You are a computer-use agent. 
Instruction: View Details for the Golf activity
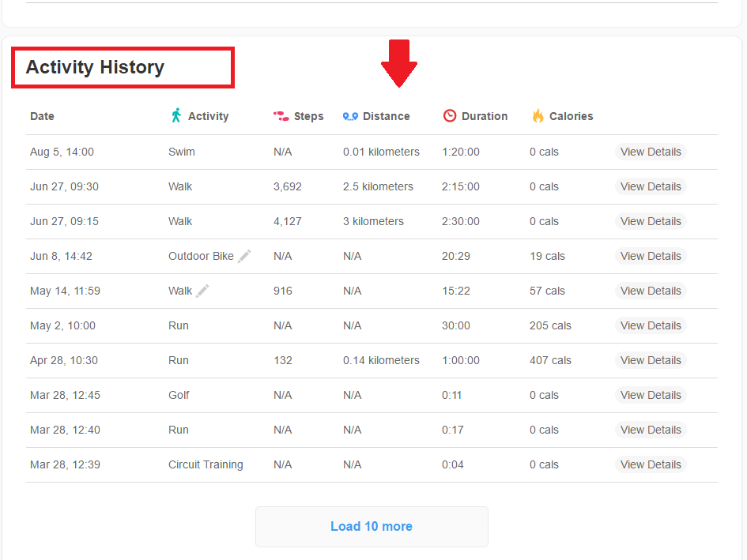(x=651, y=395)
